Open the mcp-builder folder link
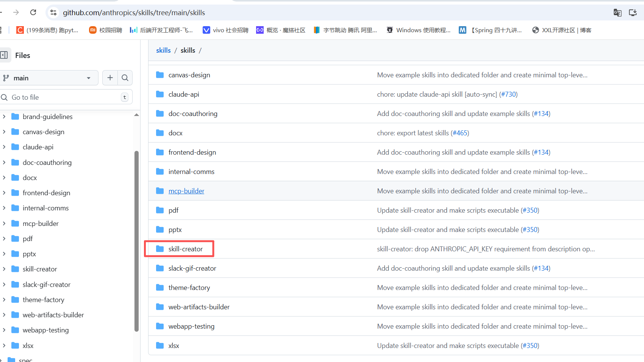The image size is (644, 362). (186, 191)
